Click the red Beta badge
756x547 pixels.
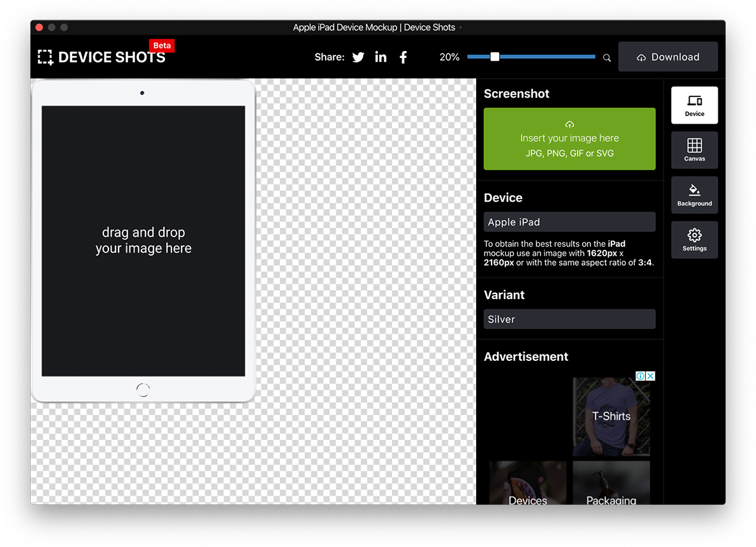162,45
